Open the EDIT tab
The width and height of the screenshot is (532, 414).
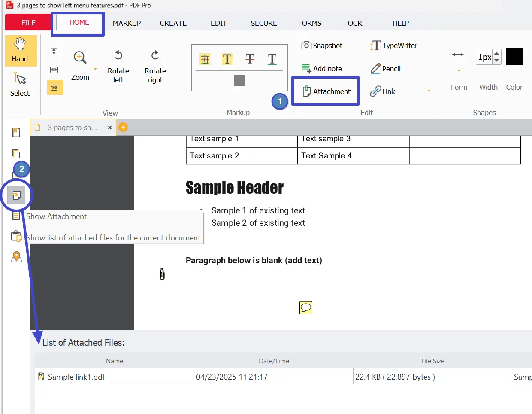pos(219,23)
